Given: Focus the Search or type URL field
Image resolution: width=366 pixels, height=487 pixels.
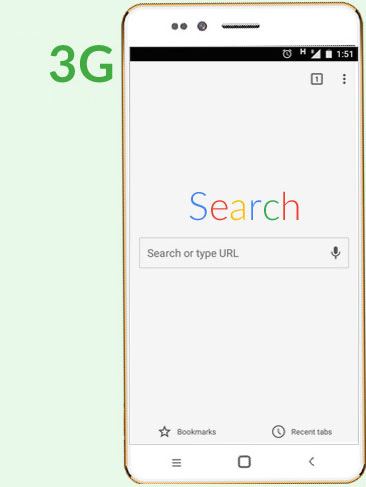Looking at the screenshot, I should pyautogui.click(x=244, y=253).
